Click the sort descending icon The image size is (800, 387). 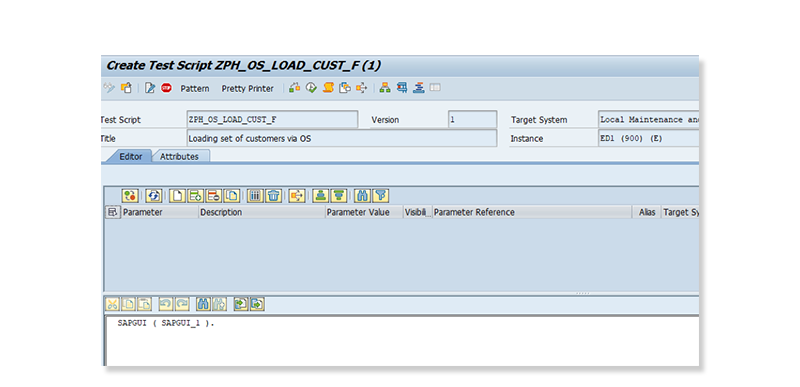click(x=339, y=195)
